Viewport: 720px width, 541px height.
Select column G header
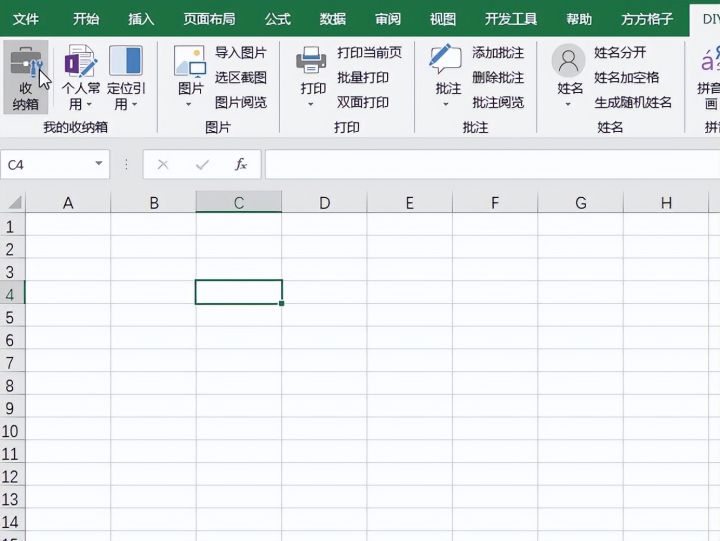580,203
